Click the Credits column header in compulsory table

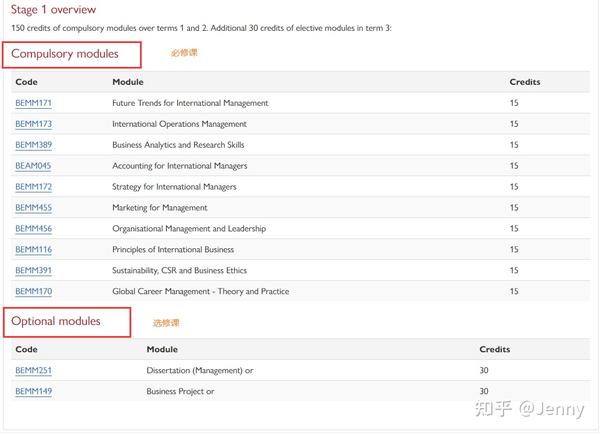tap(525, 82)
